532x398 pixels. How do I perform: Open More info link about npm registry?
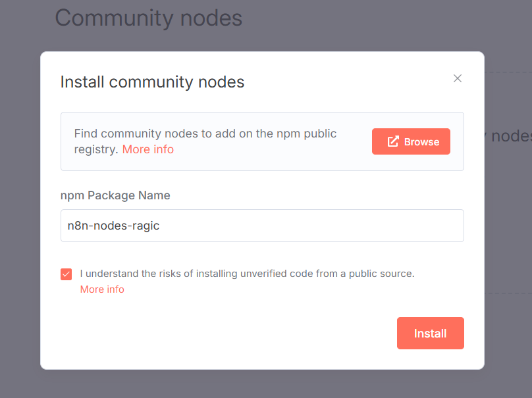(x=148, y=149)
